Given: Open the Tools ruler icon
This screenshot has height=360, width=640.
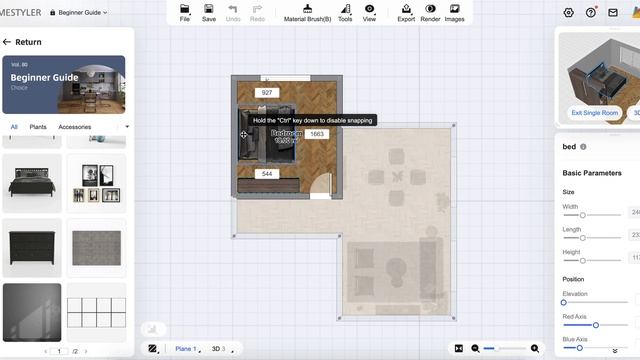Looking at the screenshot, I should pos(345,9).
